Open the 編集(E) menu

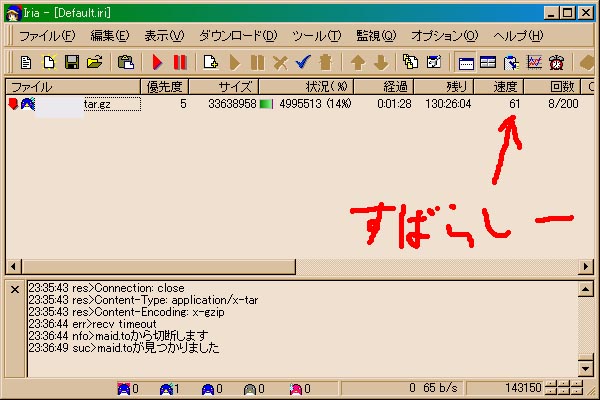coord(110,36)
